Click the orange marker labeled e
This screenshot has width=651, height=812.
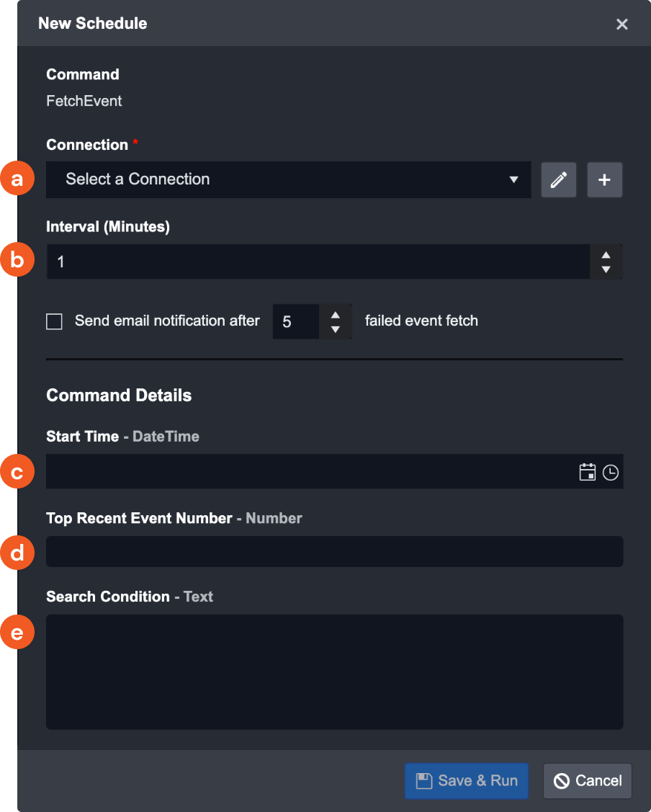point(17,633)
